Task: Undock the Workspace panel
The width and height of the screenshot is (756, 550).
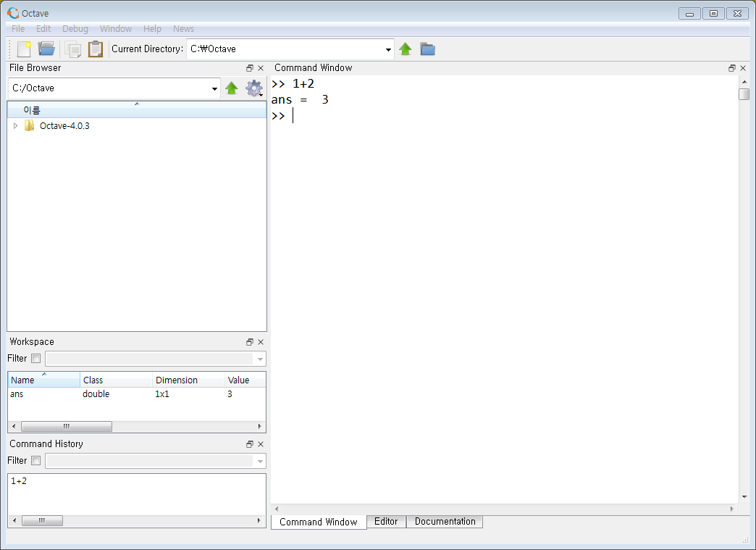Action: pos(250,342)
